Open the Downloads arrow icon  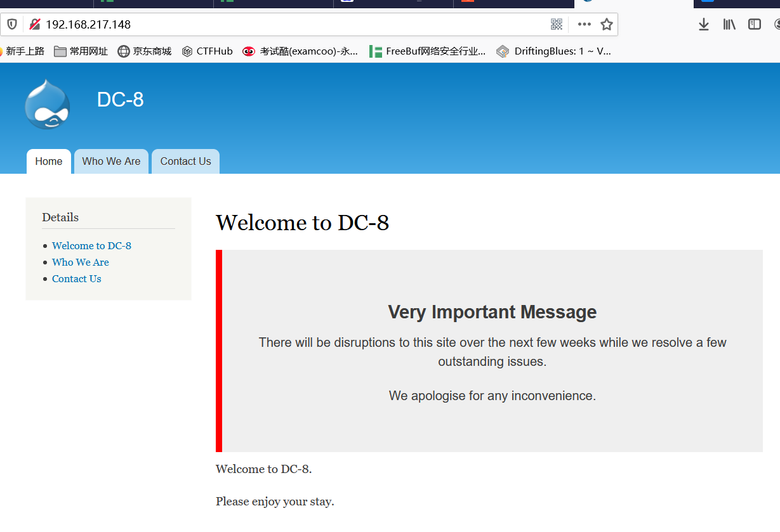(x=703, y=25)
